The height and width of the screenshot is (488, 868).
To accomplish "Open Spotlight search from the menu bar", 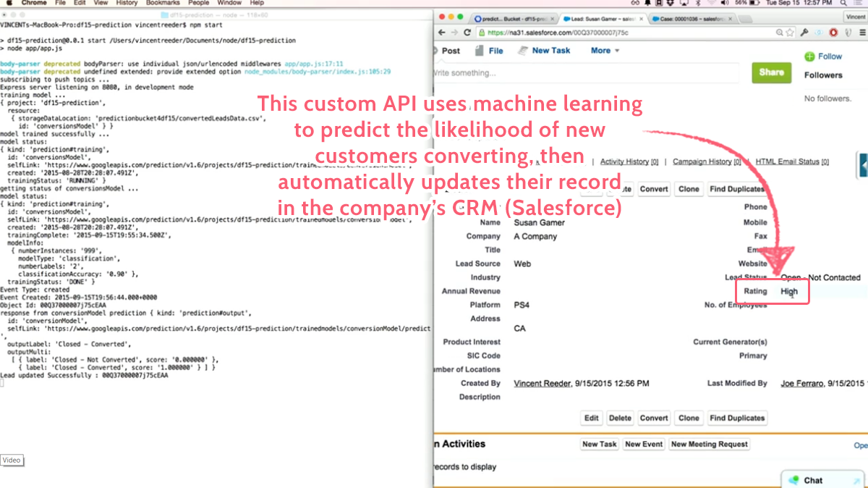I will pos(843,3).
